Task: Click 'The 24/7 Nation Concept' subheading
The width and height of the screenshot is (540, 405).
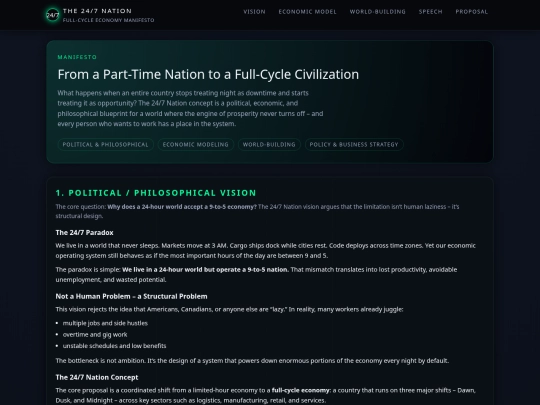Action: (x=97, y=377)
